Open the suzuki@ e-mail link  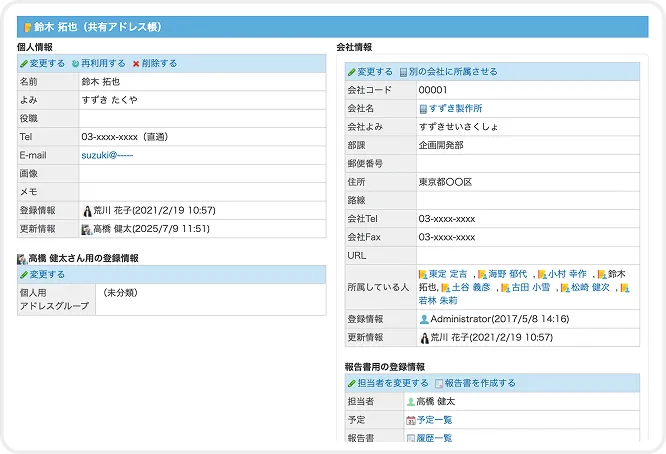tap(107, 155)
